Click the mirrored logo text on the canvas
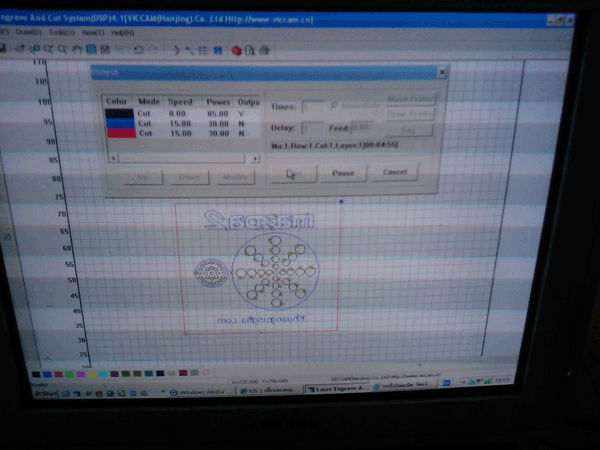The image size is (600, 450). [260, 220]
